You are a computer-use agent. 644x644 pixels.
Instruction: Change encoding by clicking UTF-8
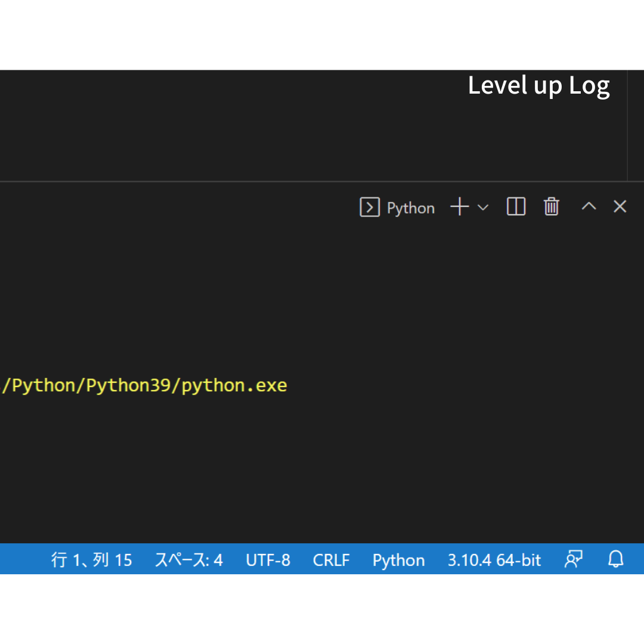(268, 559)
